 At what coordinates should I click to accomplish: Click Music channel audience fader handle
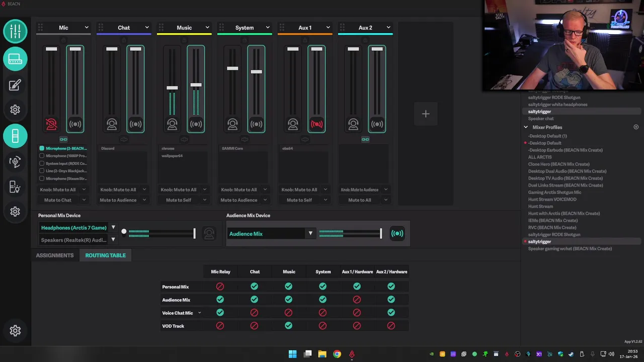tap(196, 85)
